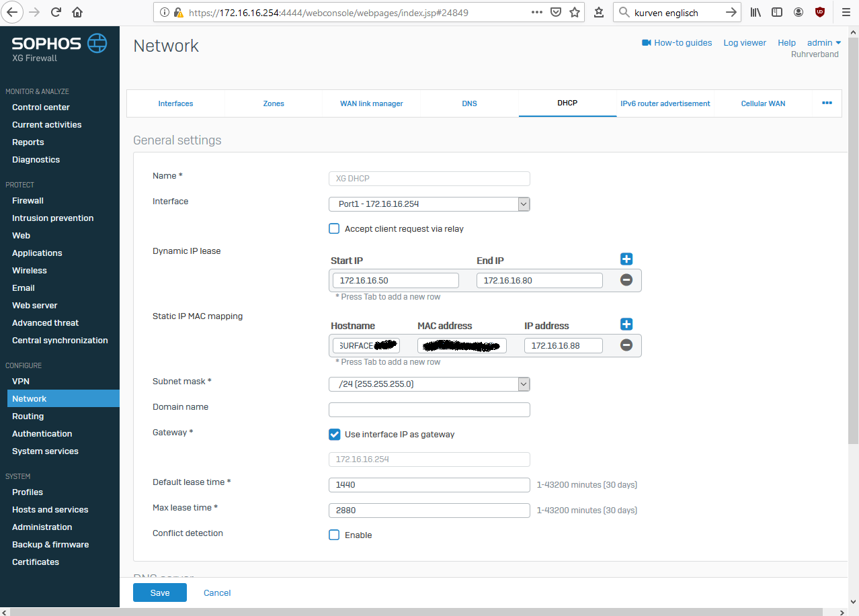Save the DHCP settings
This screenshot has width=859, height=616.
[x=159, y=592]
